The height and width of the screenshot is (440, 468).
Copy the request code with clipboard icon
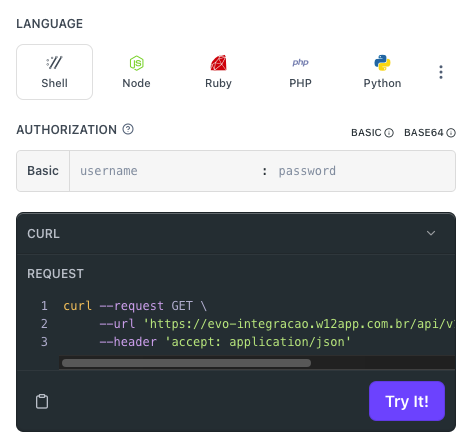coord(42,401)
